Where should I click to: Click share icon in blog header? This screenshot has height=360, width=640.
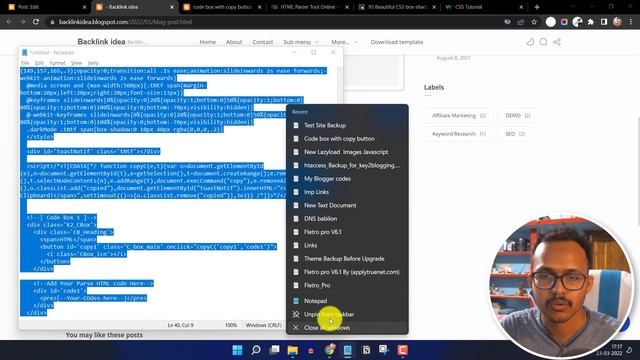point(557,42)
